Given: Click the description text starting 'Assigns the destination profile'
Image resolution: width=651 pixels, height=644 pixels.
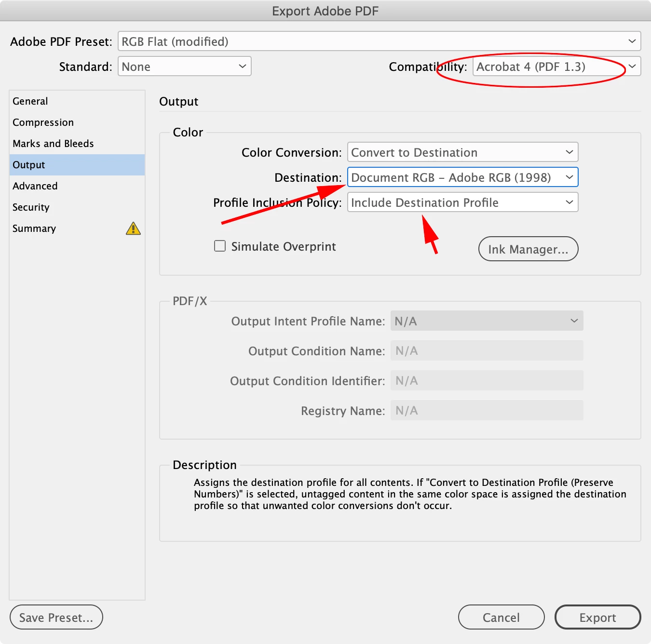Looking at the screenshot, I should click(x=410, y=494).
